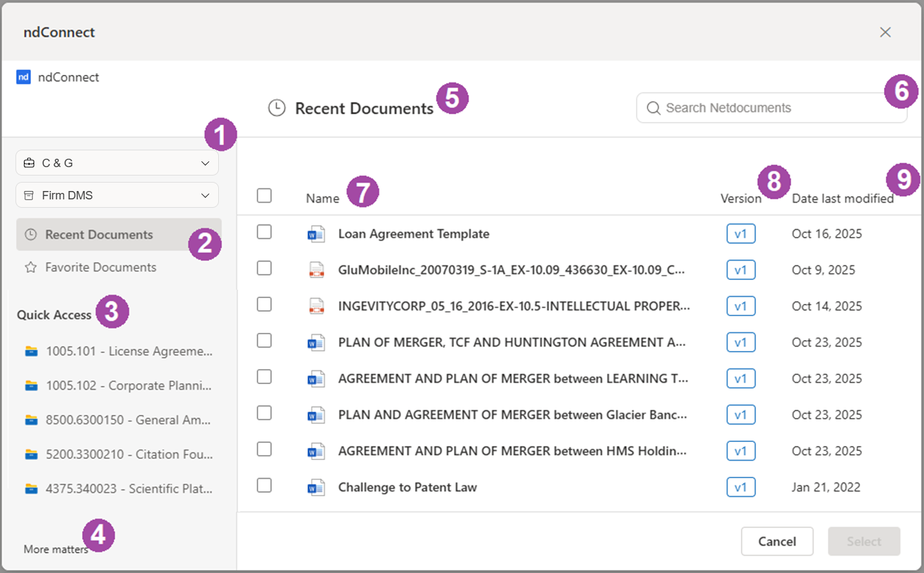
Task: Click the magnifier icon in the search box
Action: [x=653, y=108]
